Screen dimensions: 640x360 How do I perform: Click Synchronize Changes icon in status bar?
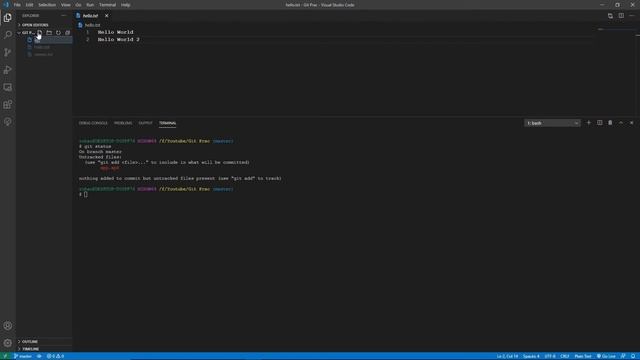click(39, 356)
